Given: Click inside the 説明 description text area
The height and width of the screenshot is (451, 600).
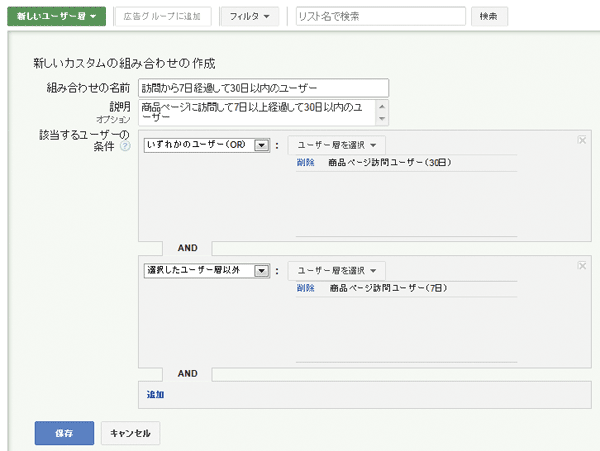Looking at the screenshot, I should click(256, 111).
